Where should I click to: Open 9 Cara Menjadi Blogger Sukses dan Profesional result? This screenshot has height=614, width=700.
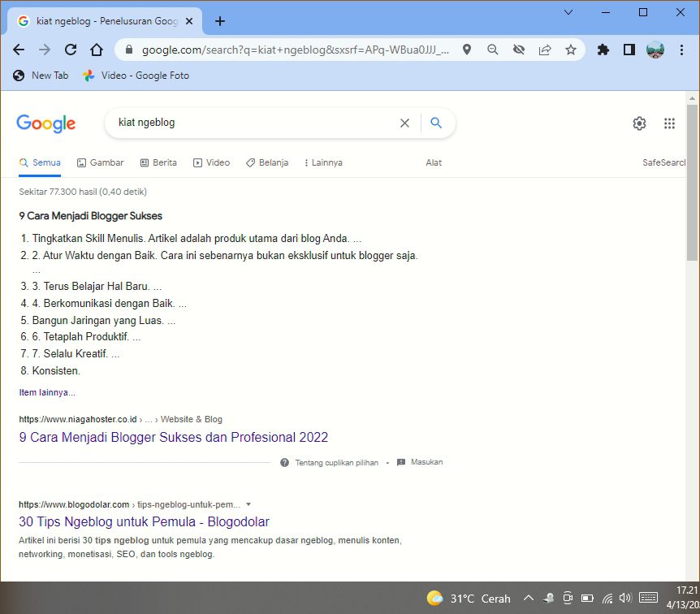(173, 437)
